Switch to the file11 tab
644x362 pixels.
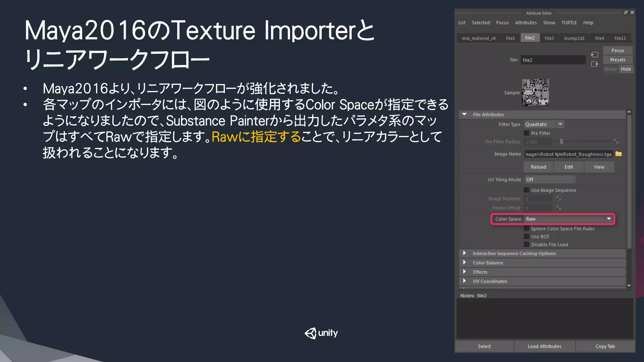[x=620, y=38]
